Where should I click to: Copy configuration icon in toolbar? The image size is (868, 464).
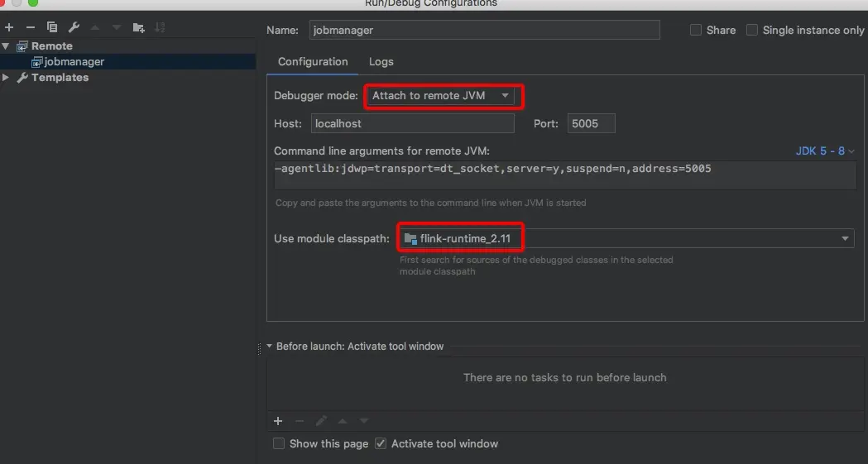point(52,27)
